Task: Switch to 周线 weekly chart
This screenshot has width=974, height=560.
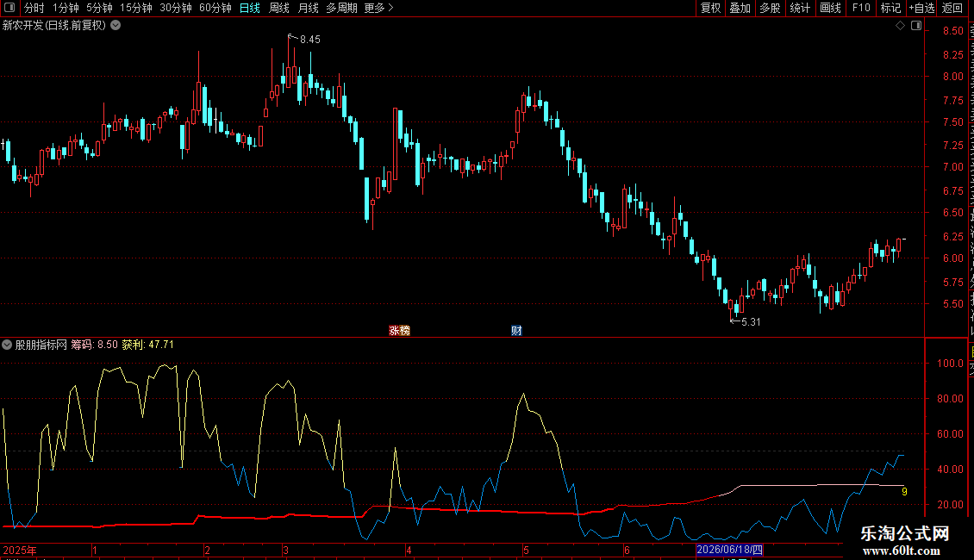Action: pos(279,8)
